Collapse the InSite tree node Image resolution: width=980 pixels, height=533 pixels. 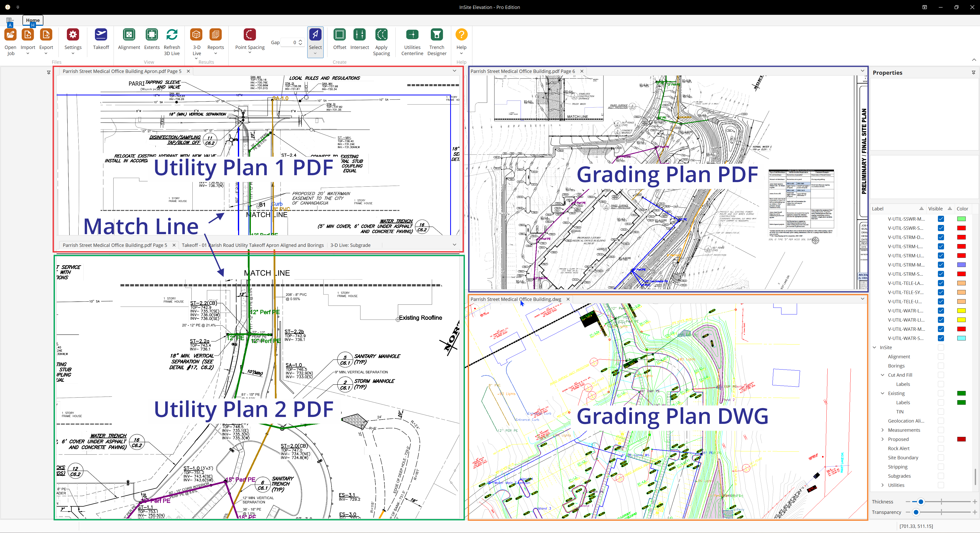(x=875, y=348)
